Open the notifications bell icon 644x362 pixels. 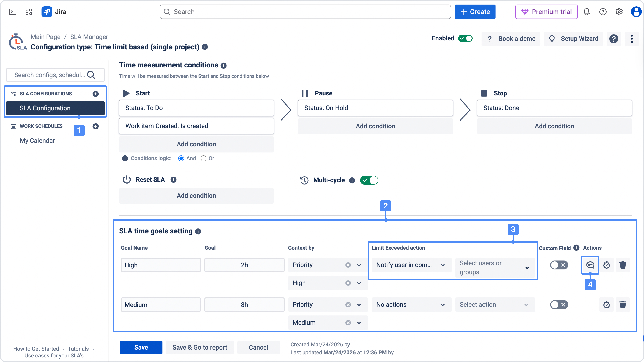pos(586,12)
